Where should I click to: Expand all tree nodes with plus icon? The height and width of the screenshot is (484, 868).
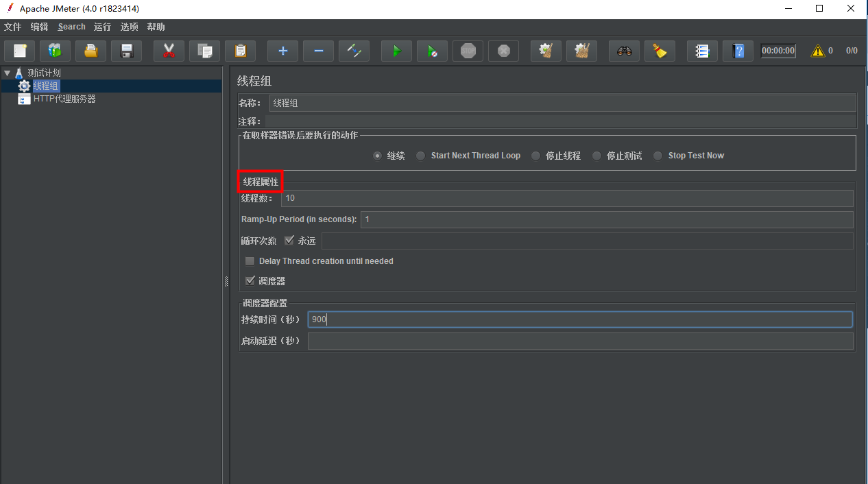coord(283,51)
